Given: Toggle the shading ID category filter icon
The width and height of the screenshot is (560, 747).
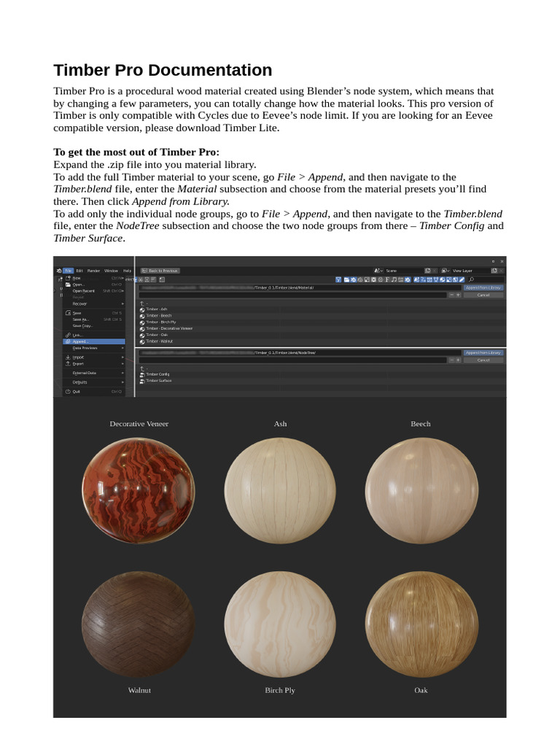Looking at the screenshot, I should [442, 279].
